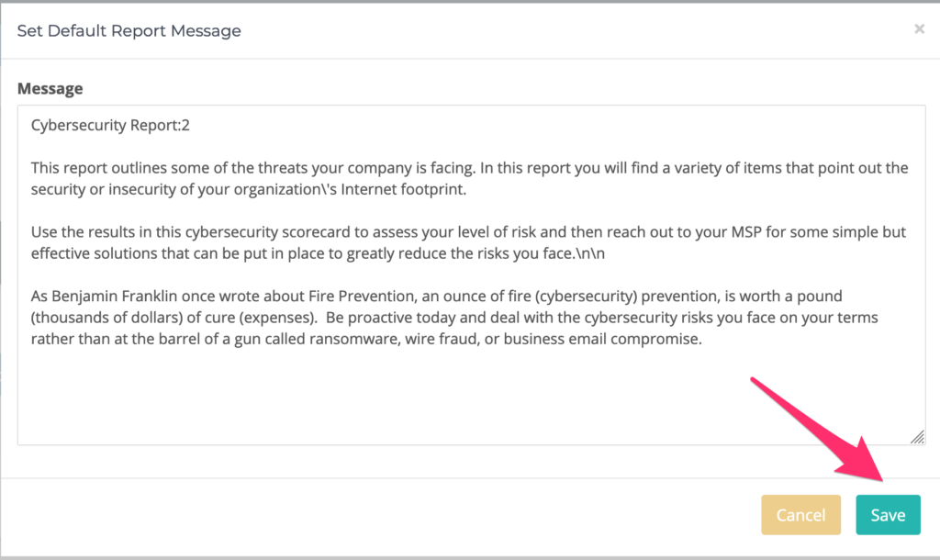This screenshot has width=940, height=560.
Task: Place cursor on the word organization\'s
Action: (285, 189)
